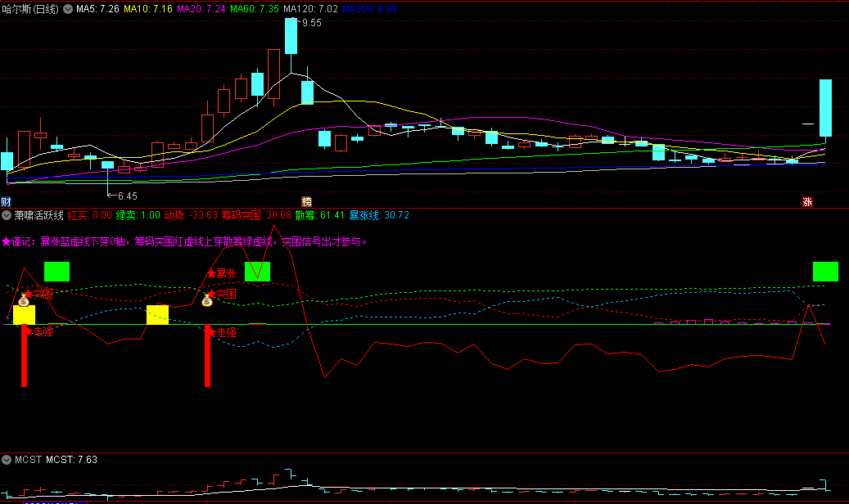Open the MCST indicator panel dropdown arrow

click(x=7, y=460)
